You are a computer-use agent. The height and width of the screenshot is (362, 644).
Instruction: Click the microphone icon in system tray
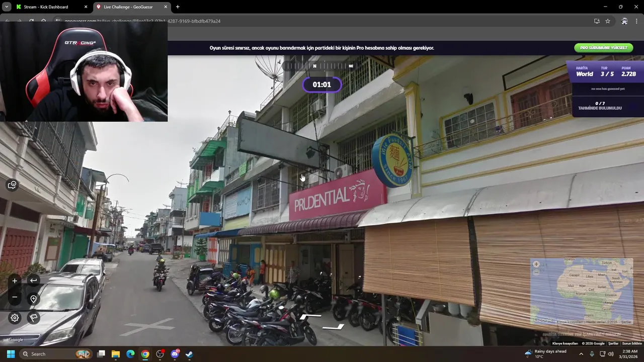592,354
